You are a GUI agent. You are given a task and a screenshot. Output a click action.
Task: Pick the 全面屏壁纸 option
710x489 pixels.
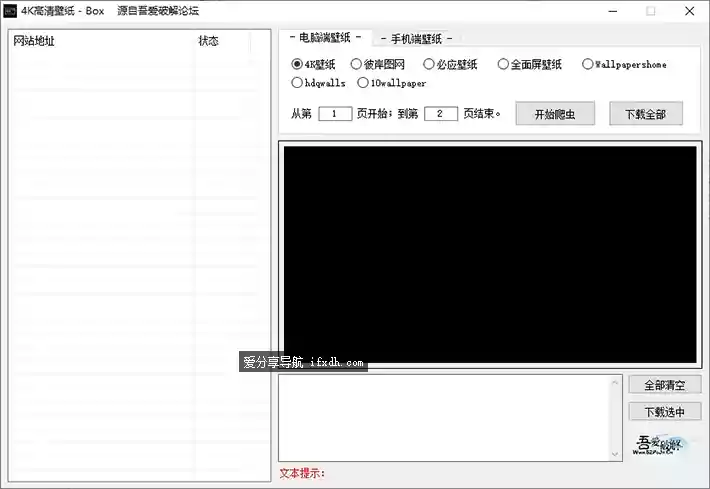coord(529,64)
